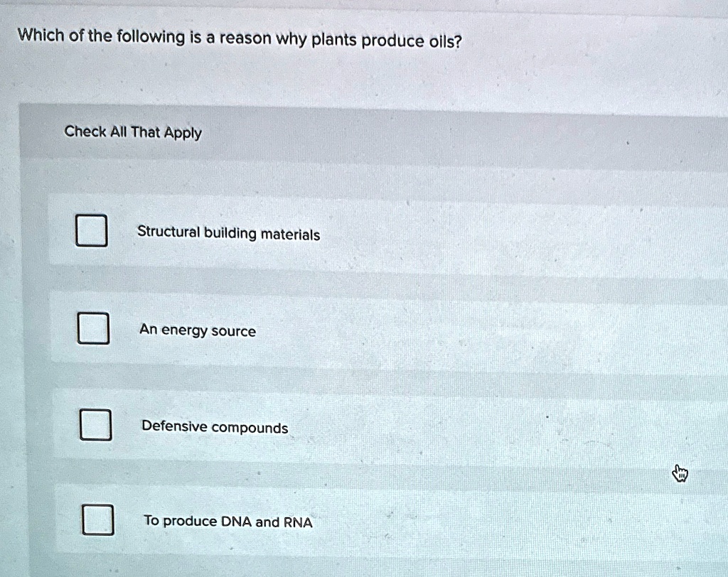Click the "Check All That Apply" heading
The width and height of the screenshot is (728, 577).
pyautogui.click(x=133, y=132)
